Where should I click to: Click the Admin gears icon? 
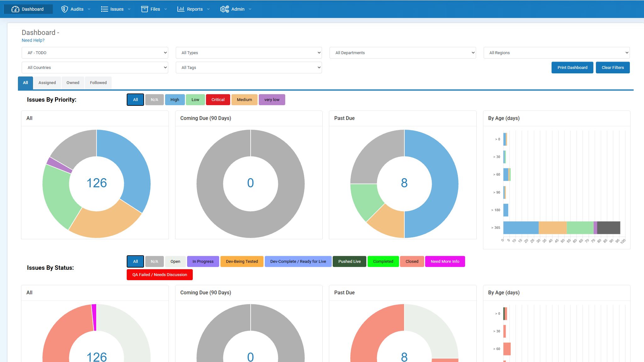click(x=225, y=9)
